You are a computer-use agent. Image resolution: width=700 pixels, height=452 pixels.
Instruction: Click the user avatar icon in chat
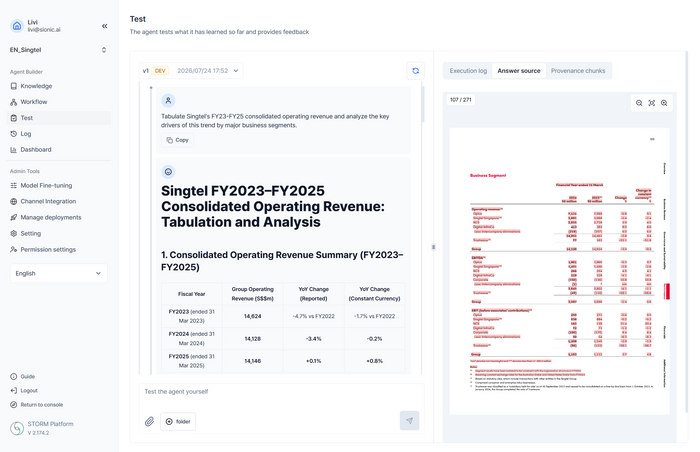[168, 100]
